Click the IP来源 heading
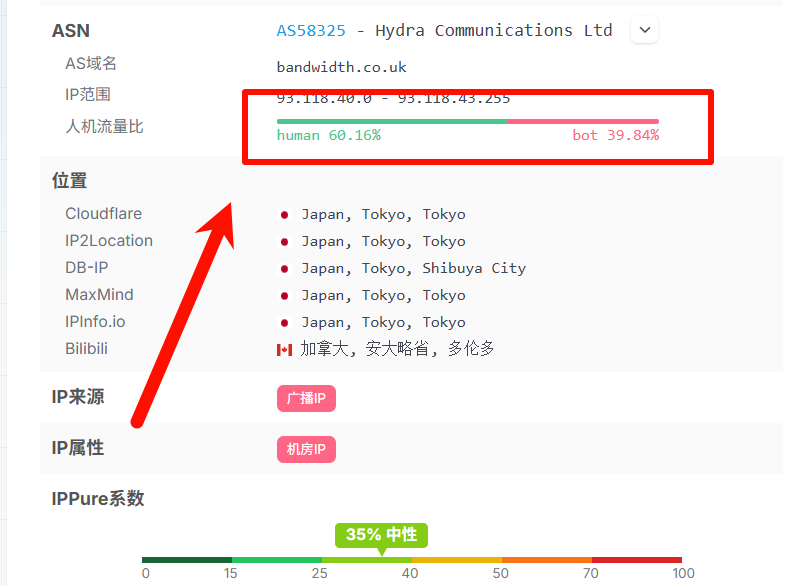800x586 pixels. (x=78, y=397)
